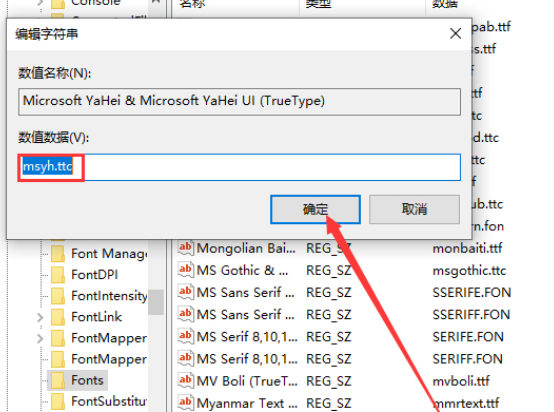The width and height of the screenshot is (554, 412).
Task: Click the SSERIFE.FON MS Sans Serif icon
Action: click(x=185, y=292)
